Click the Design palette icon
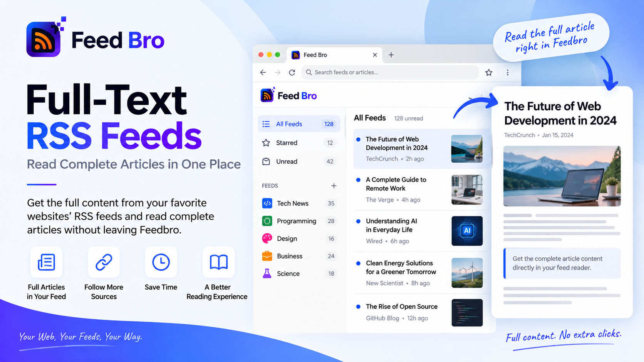 point(267,239)
